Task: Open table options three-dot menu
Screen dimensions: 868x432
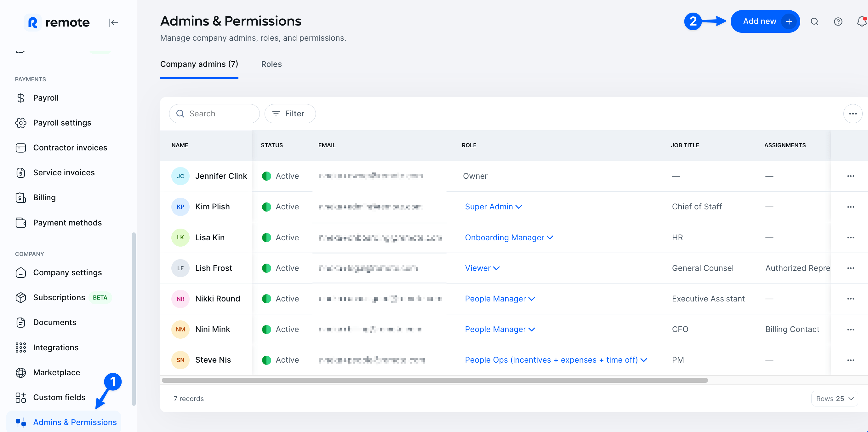Action: [x=853, y=114]
